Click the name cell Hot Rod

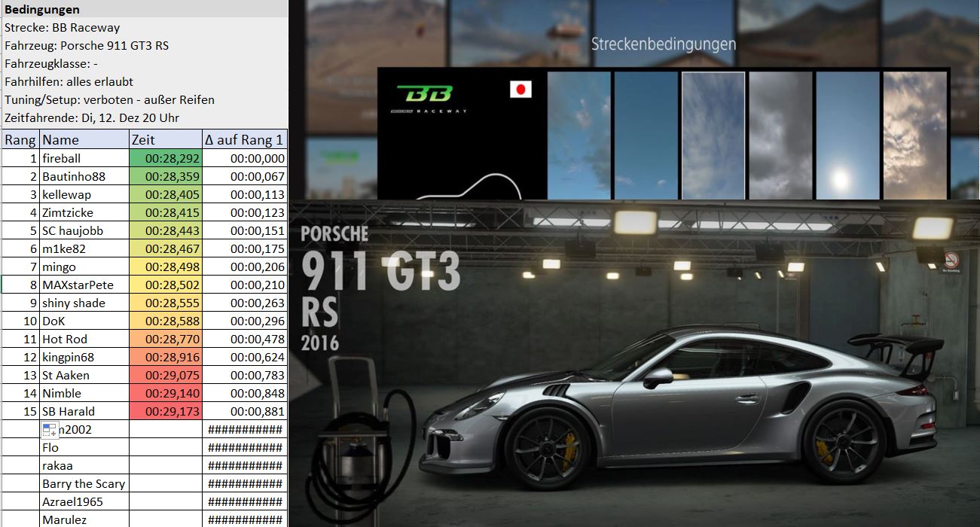[x=84, y=339]
